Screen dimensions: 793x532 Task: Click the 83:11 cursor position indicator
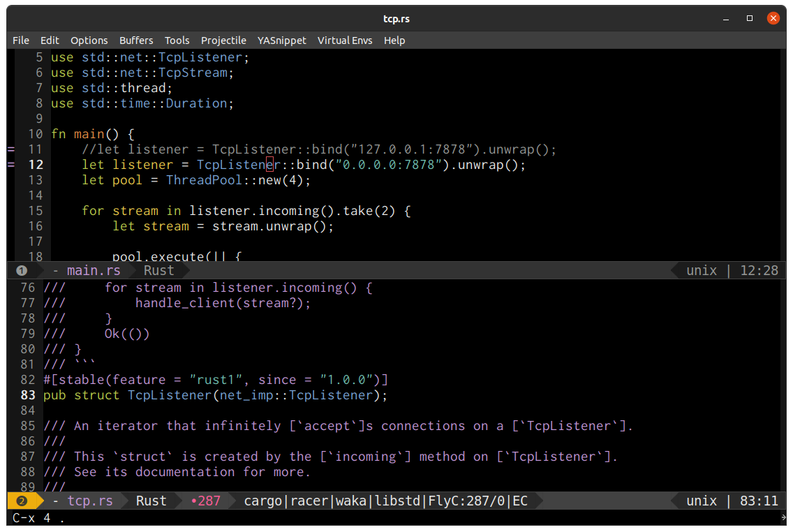pos(759,501)
